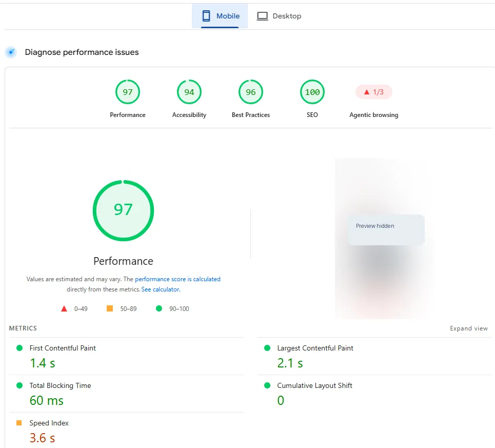Open the Accessibility score gauge showing 94
The width and height of the screenshot is (495, 448).
click(189, 92)
